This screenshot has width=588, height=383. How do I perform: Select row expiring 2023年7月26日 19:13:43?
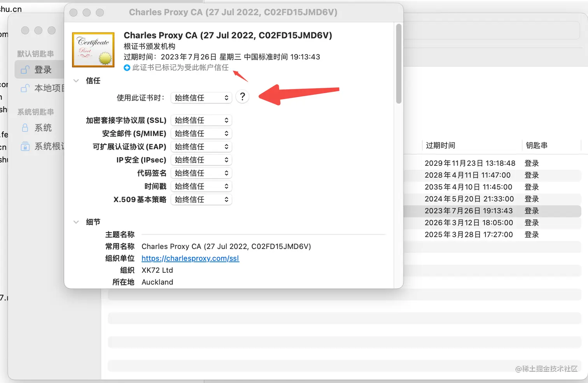coord(492,211)
